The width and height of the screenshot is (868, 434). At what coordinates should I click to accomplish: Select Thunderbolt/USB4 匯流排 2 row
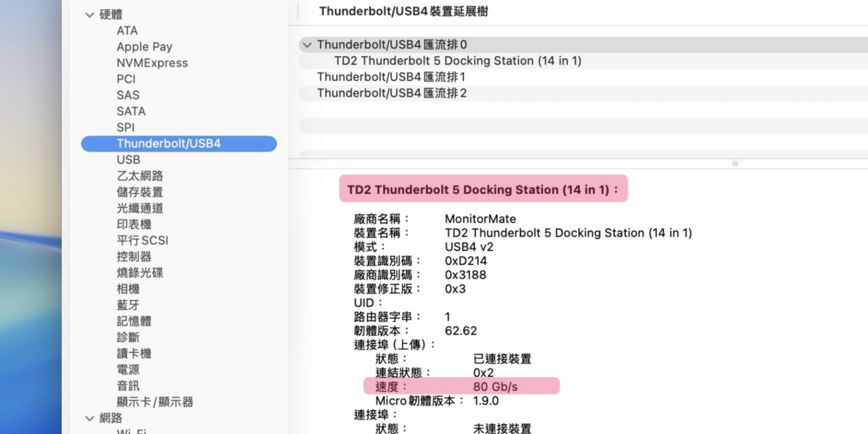click(392, 93)
